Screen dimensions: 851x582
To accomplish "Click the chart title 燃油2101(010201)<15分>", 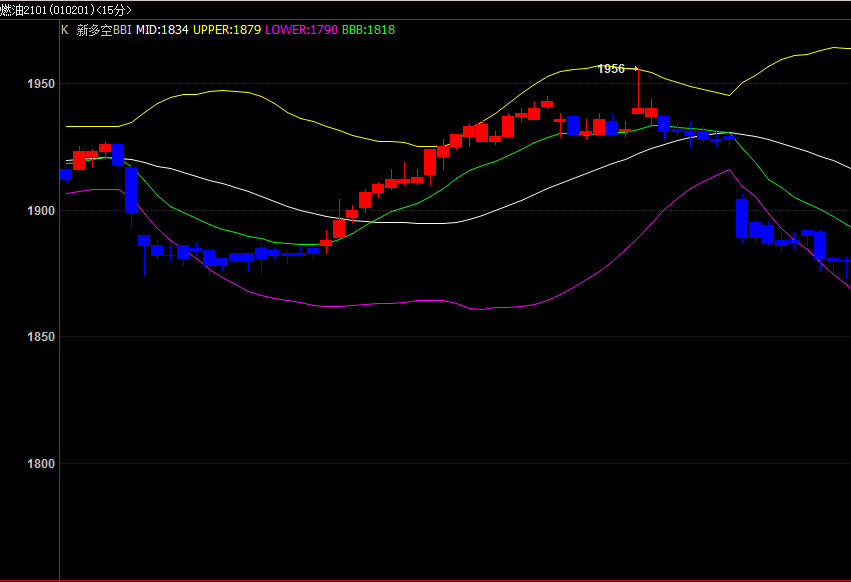I will click(66, 10).
